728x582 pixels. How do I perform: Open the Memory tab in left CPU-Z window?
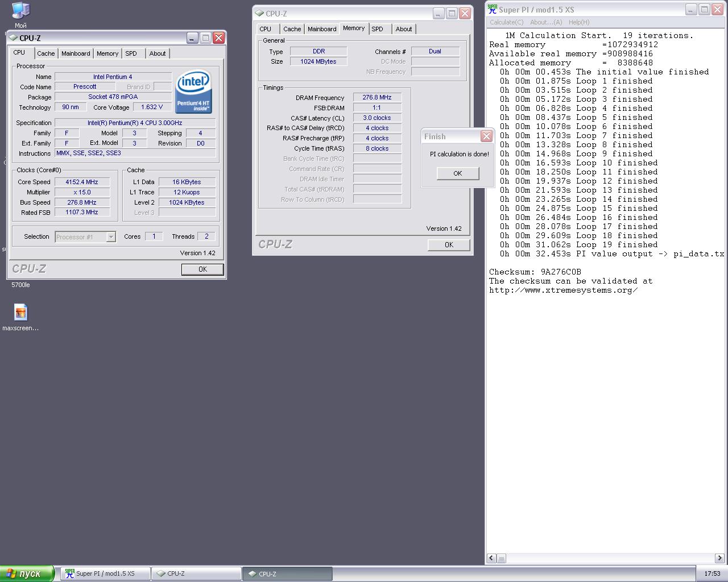pyautogui.click(x=107, y=53)
